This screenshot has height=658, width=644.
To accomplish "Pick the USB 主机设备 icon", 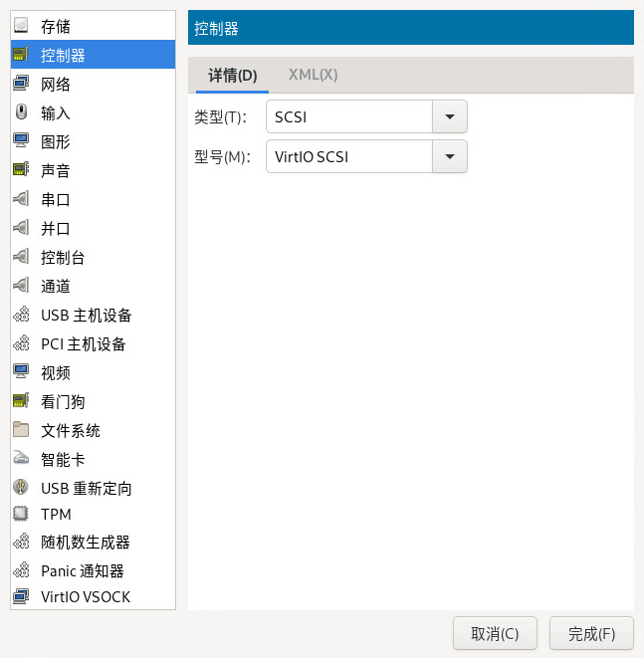I will (x=21, y=315).
